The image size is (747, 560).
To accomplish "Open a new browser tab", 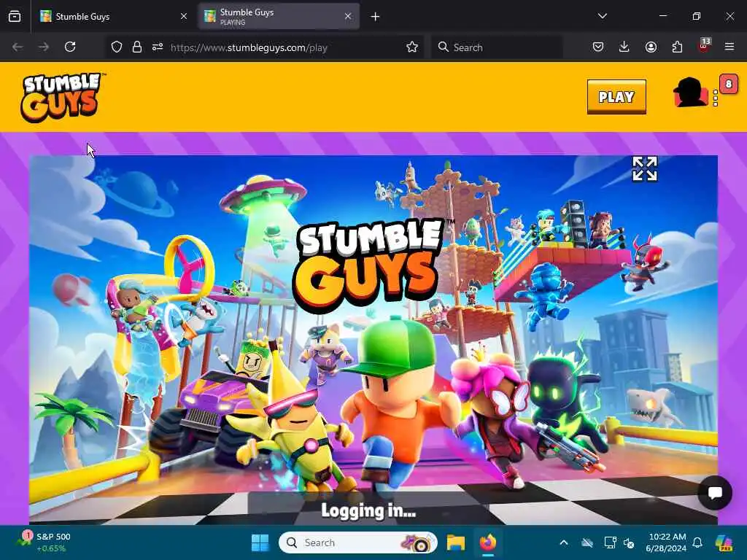I will point(376,17).
